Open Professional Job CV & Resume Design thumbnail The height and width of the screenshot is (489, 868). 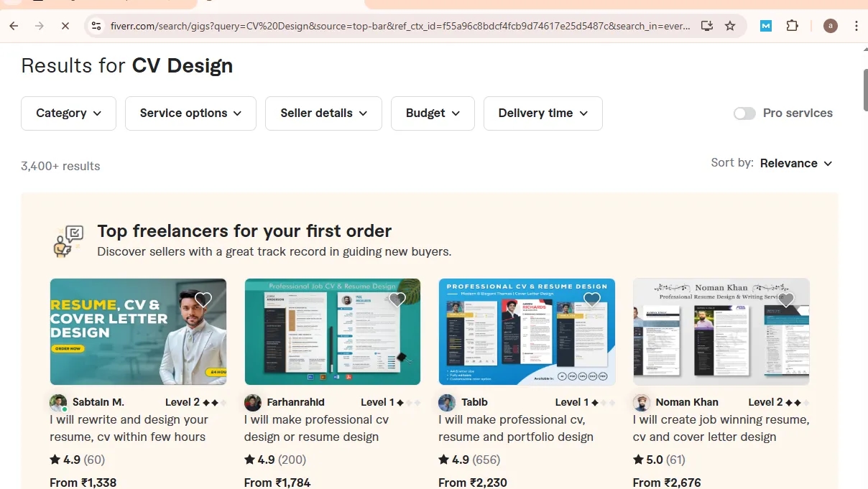[333, 332]
